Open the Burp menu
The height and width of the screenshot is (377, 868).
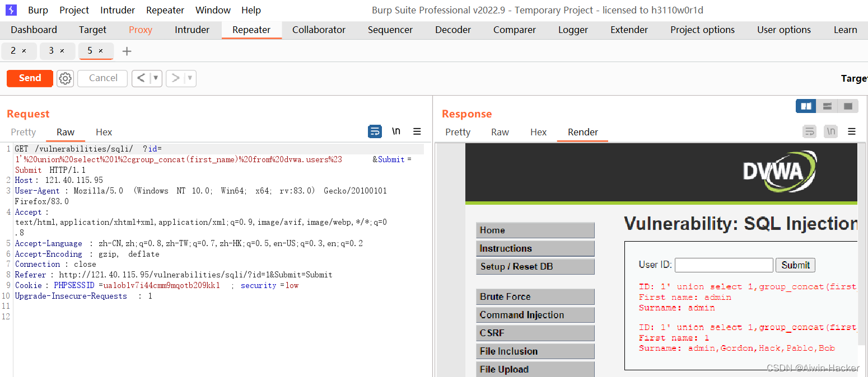point(38,10)
